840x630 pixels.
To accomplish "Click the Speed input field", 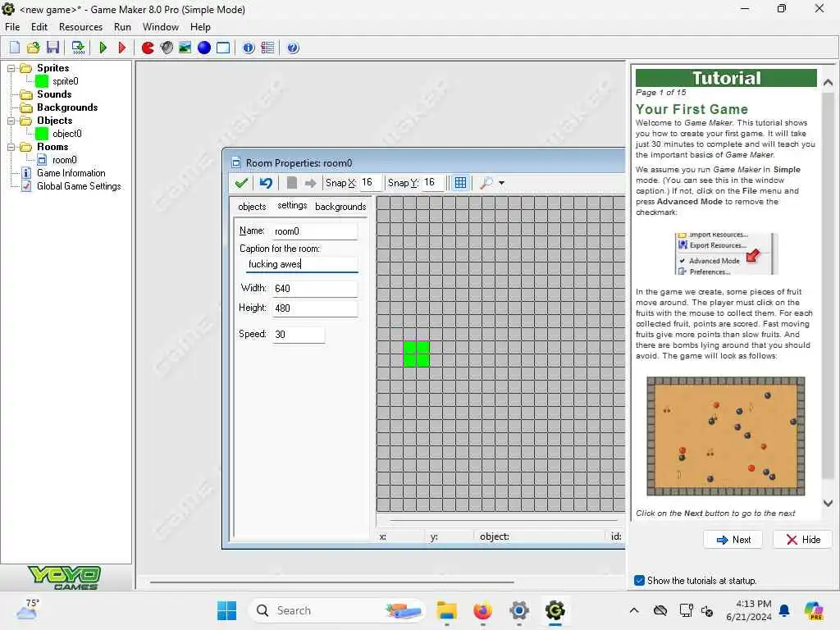I will [298, 335].
